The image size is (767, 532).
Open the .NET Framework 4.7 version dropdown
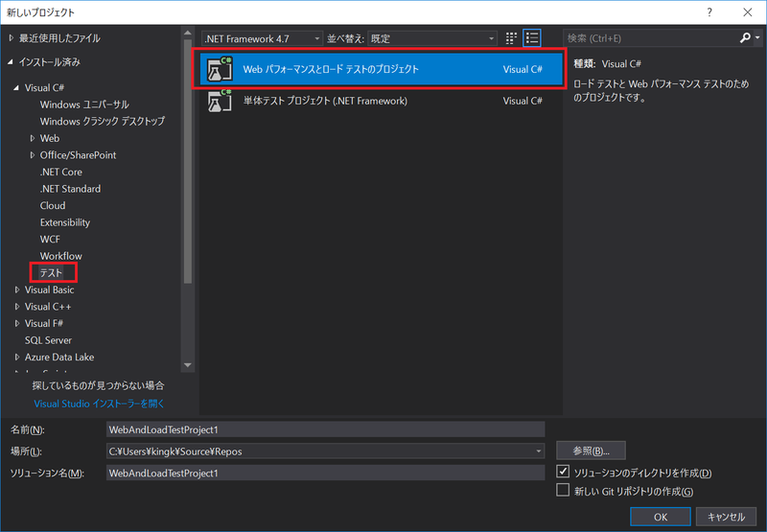262,38
